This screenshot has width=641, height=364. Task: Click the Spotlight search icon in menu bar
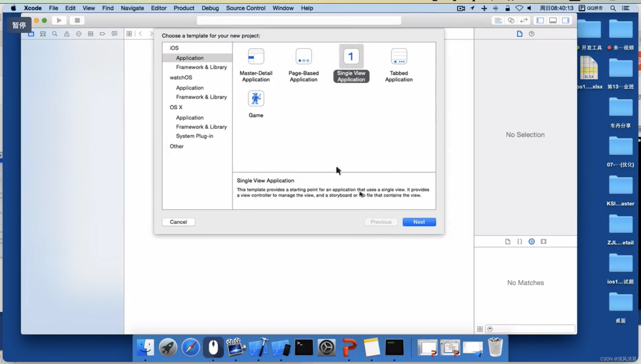[613, 8]
